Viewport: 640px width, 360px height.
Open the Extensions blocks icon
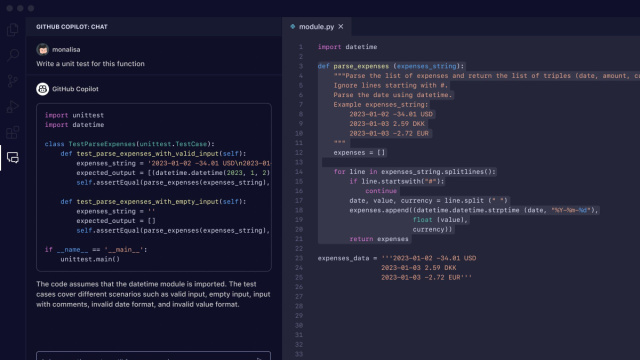pos(13,132)
